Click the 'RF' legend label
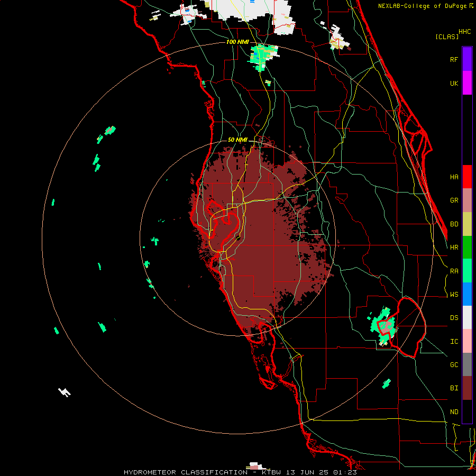476x476 pixels. pos(454,59)
